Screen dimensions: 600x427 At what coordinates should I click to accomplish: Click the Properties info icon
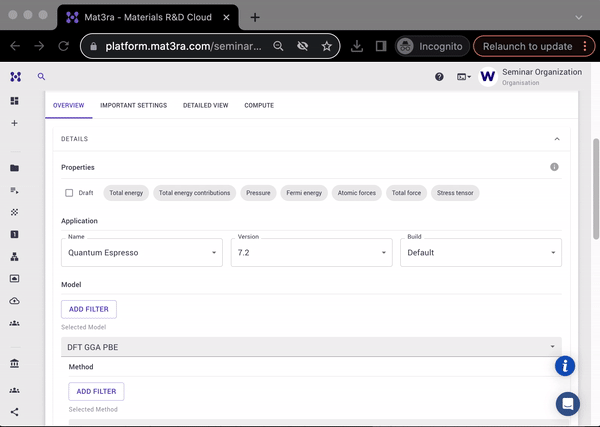554,167
